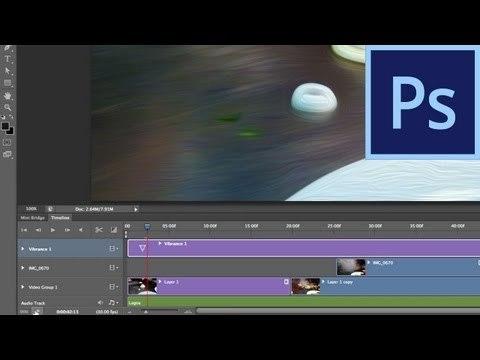
Task: Expand Layer 1 copy clip triangle
Action: (323, 282)
